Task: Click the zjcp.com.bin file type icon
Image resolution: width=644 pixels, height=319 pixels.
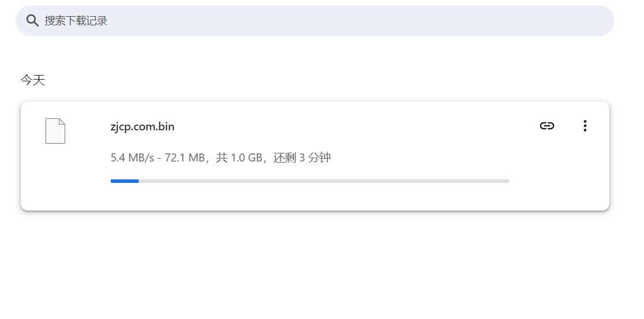Action: (55, 131)
